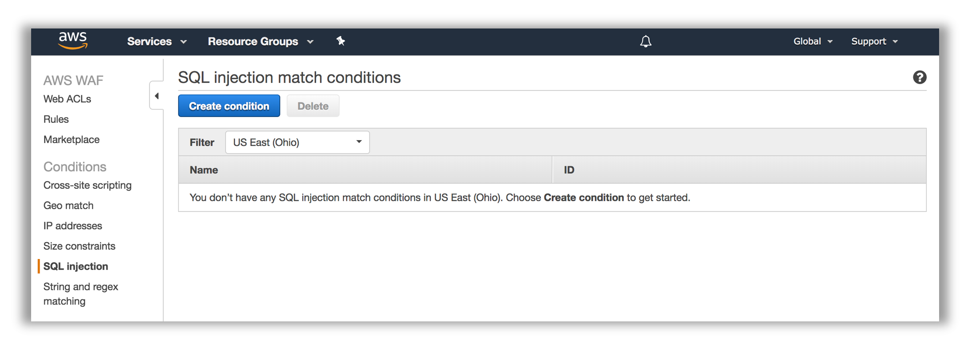This screenshot has height=357, width=980.
Task: Open the help question mark icon
Action: (x=920, y=77)
